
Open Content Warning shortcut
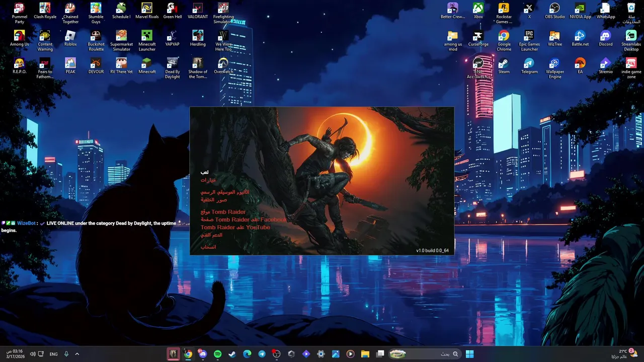pos(45,41)
